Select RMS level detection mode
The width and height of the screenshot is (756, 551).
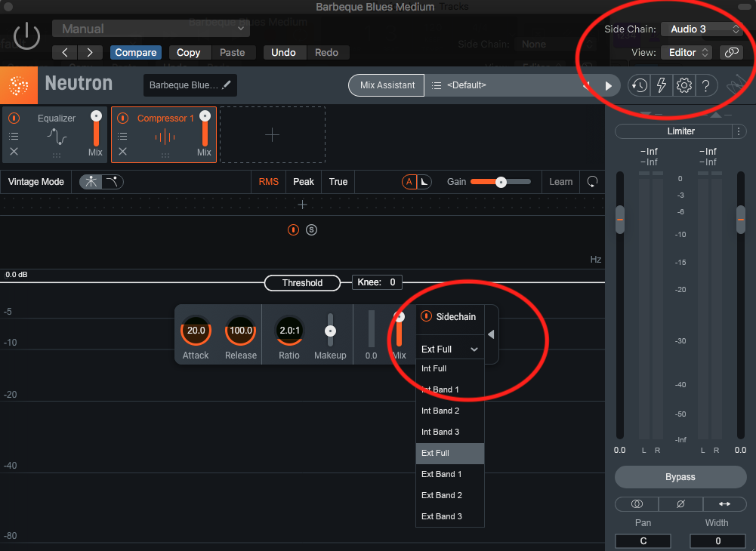tap(269, 182)
